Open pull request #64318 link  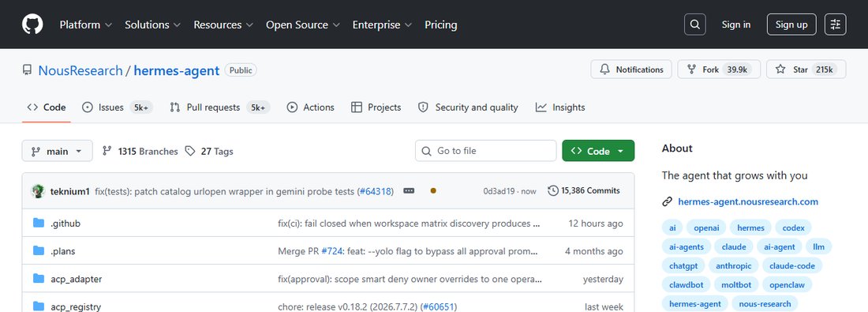375,191
